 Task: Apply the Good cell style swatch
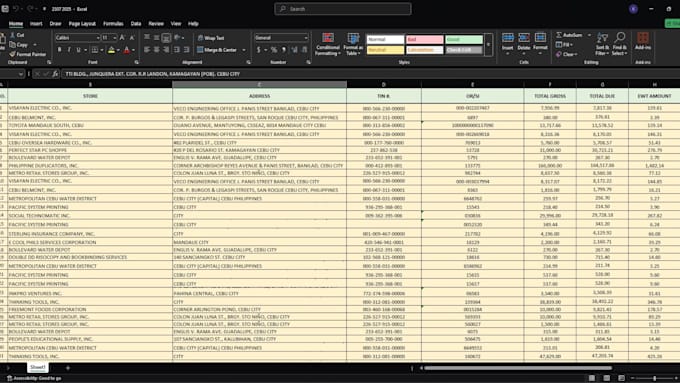point(464,39)
